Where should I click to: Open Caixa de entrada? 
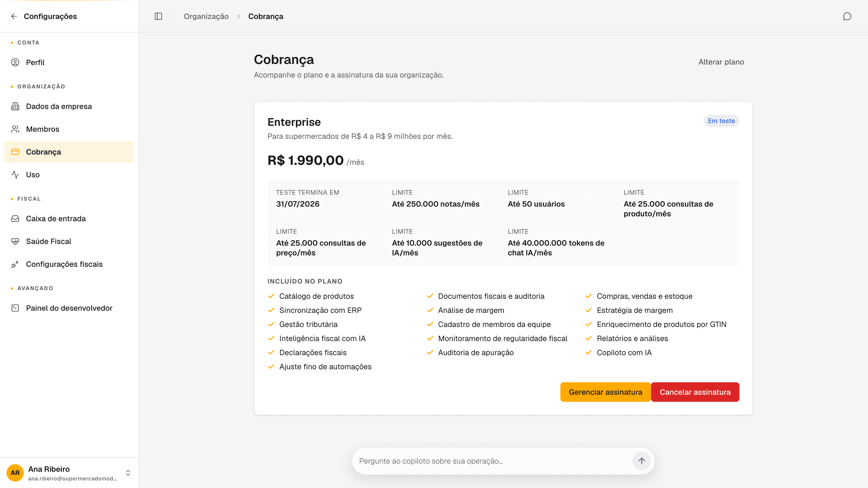click(69, 219)
